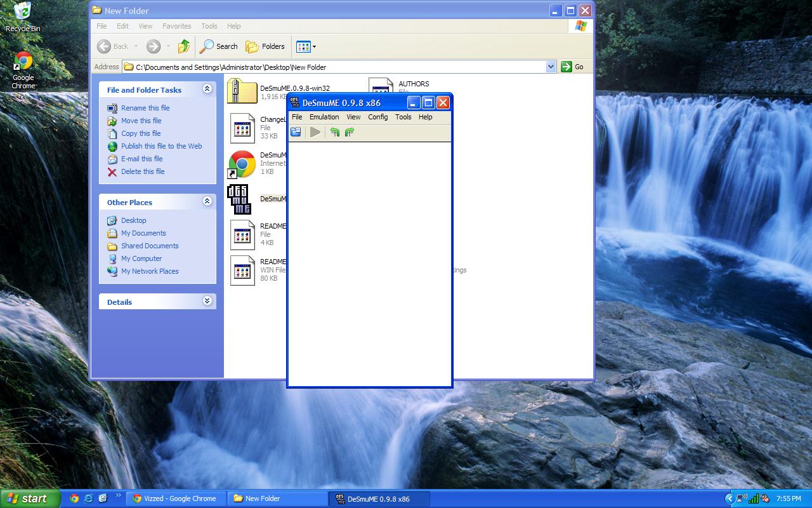Click into the Explorer address bar field
Screen dimensions: 812x508
point(336,67)
